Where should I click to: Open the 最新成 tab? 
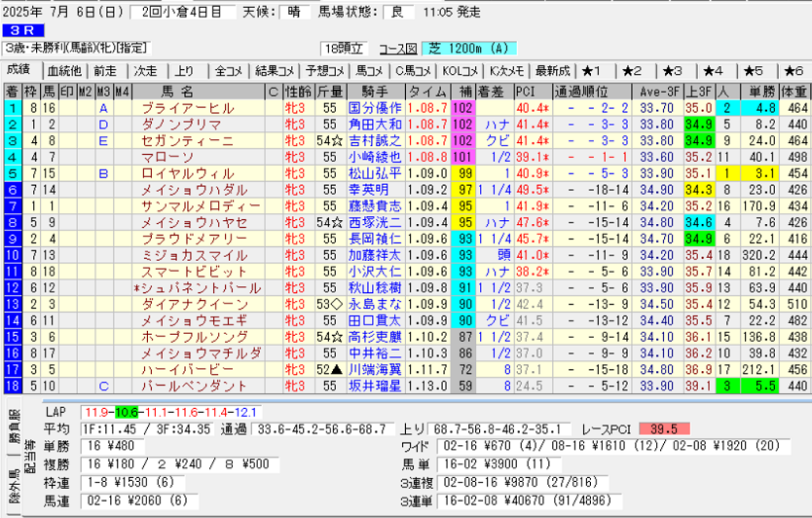click(552, 71)
